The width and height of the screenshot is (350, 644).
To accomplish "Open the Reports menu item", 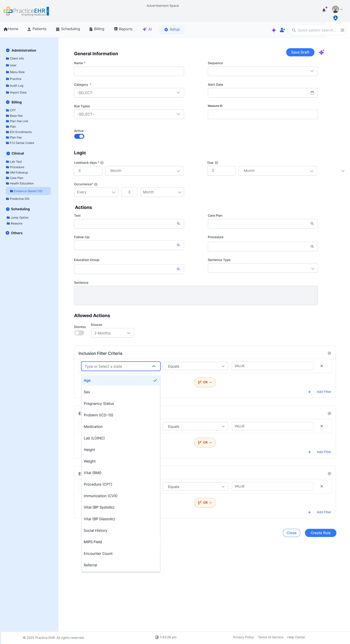I will click(123, 29).
